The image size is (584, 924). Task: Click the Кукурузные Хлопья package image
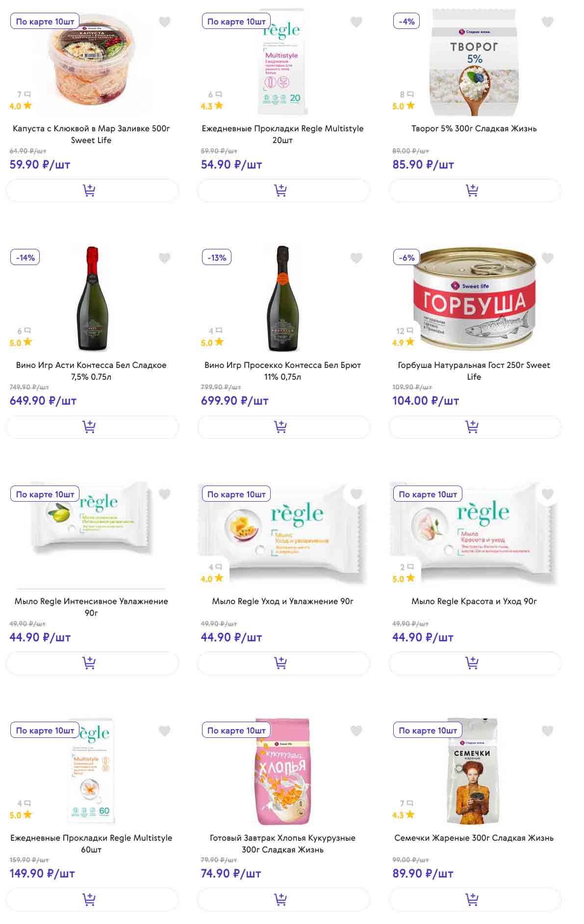[283, 772]
